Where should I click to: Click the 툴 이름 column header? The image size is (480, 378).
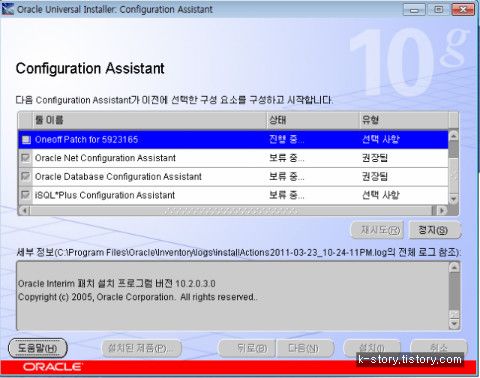(x=150, y=120)
